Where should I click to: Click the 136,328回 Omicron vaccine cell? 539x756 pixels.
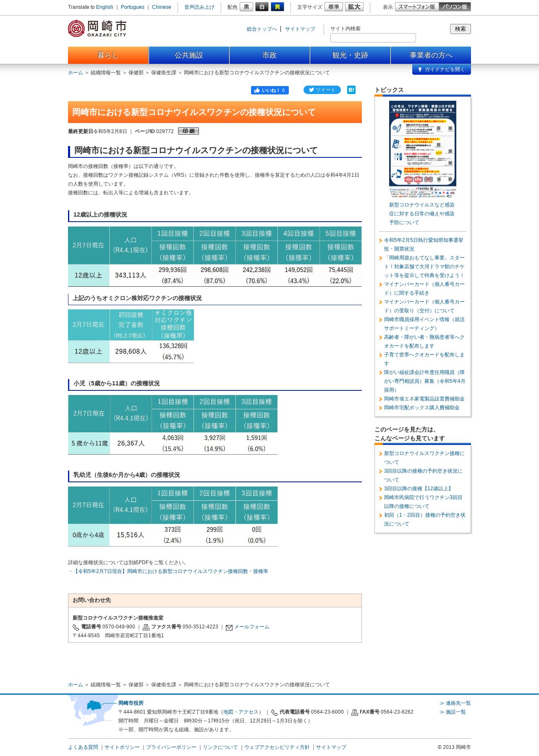tap(173, 351)
